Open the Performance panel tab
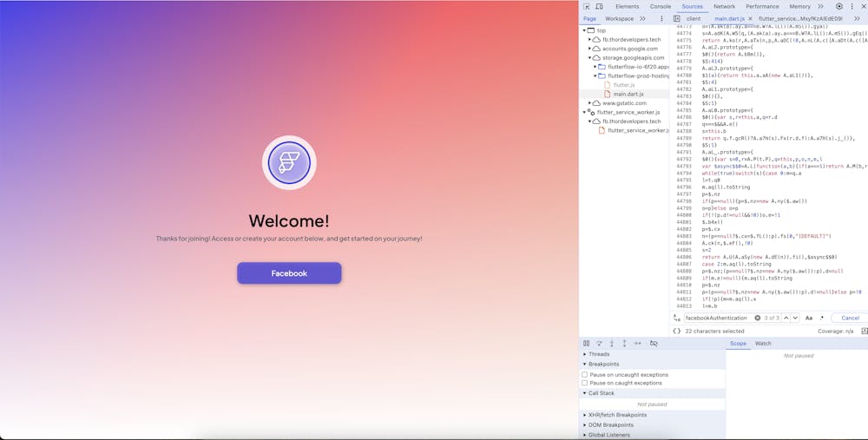 click(762, 7)
